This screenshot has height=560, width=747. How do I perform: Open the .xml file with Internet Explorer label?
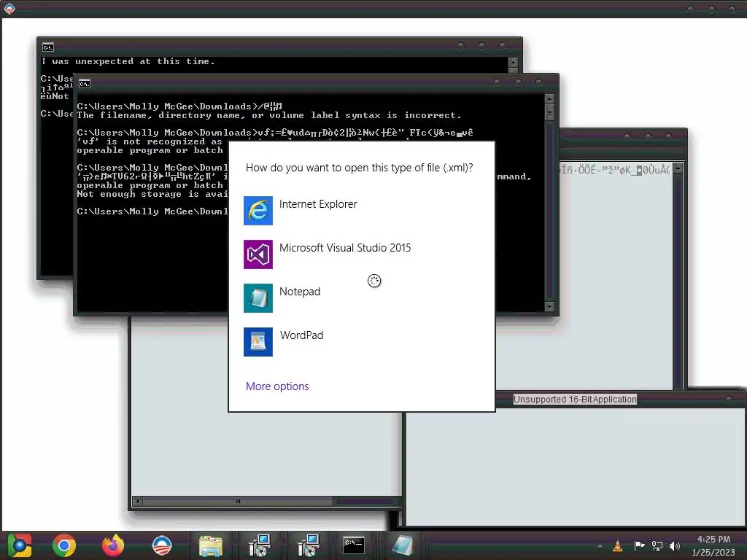click(318, 204)
